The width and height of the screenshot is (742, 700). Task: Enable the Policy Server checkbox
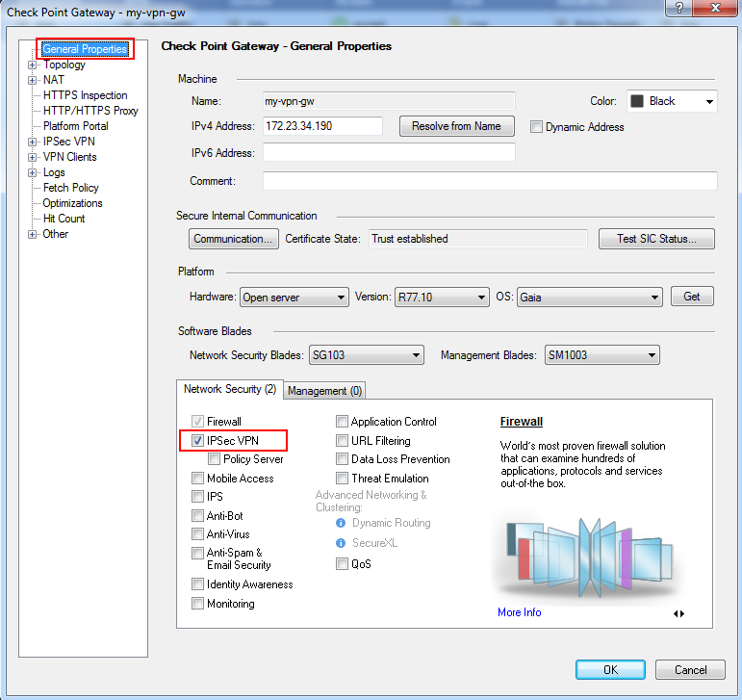(214, 459)
